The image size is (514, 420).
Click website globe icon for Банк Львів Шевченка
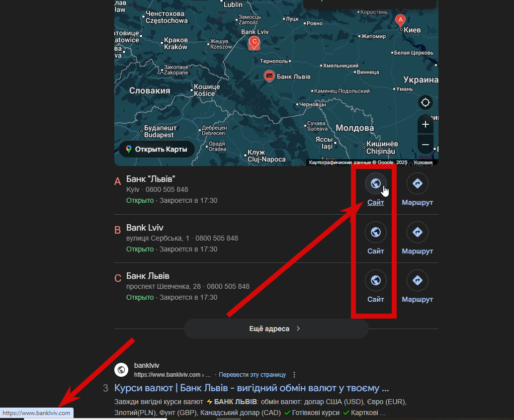(x=375, y=280)
